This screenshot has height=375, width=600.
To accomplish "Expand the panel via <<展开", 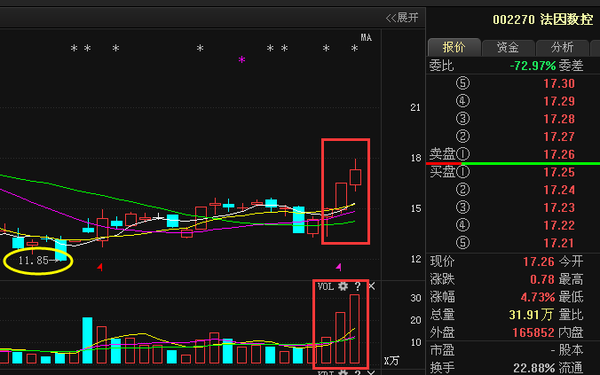I will (402, 18).
